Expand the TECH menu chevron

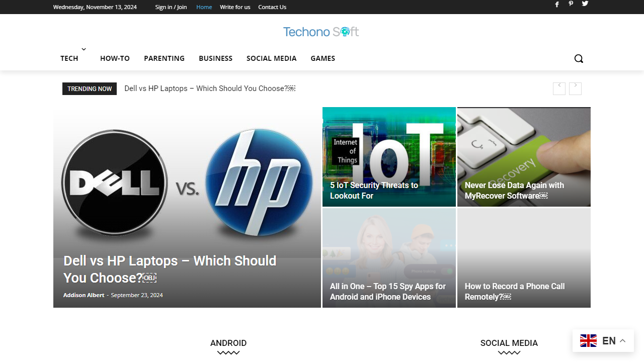[x=84, y=49]
